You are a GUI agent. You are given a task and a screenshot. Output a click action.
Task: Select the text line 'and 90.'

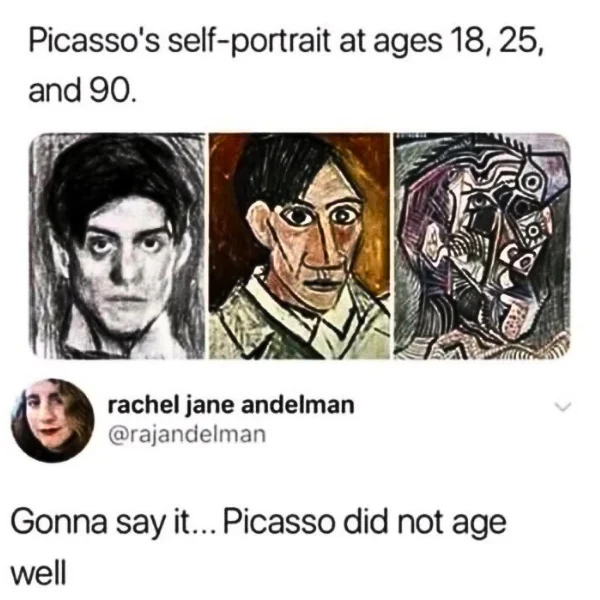(x=82, y=92)
